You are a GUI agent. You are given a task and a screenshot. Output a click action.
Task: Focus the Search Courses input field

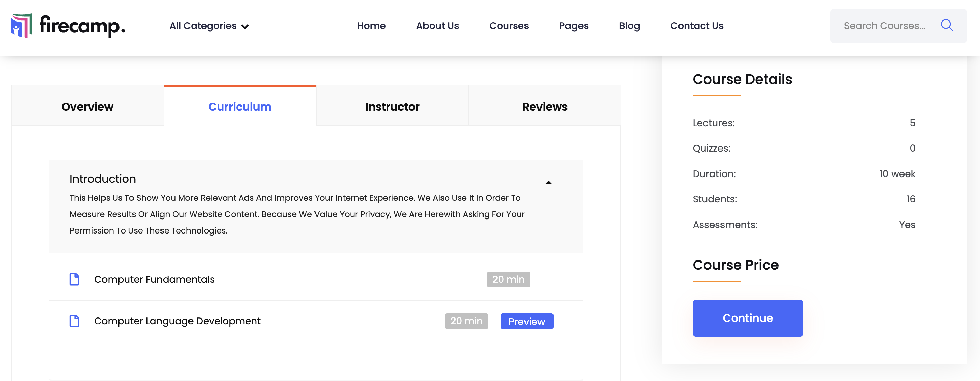[884, 26]
